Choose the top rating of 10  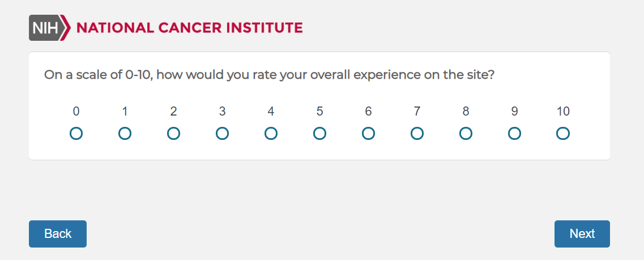[563, 134]
